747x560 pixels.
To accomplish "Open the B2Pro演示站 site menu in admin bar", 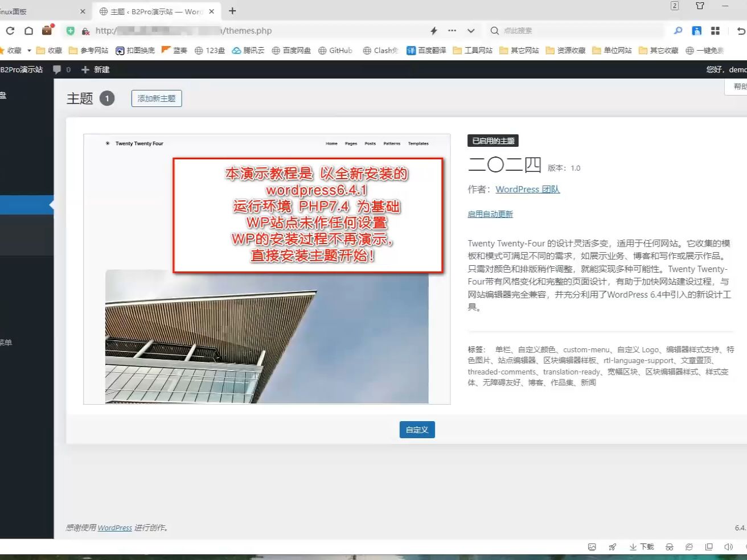I will (x=22, y=69).
